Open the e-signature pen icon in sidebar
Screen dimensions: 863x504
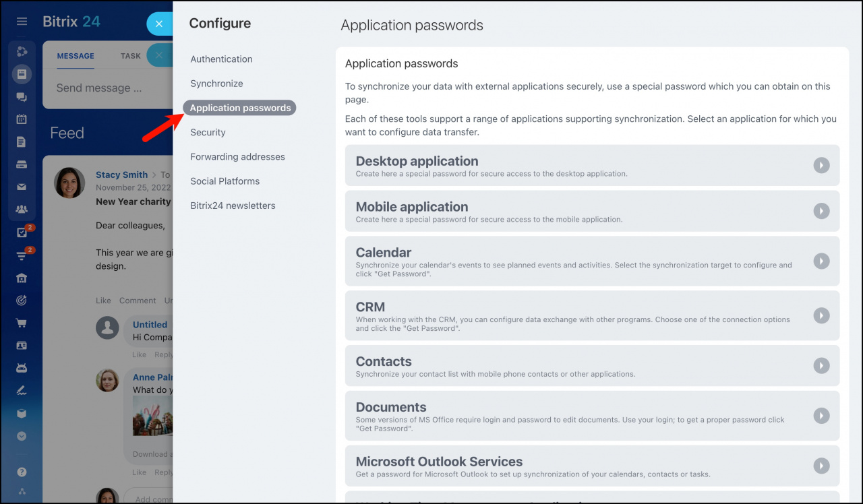pyautogui.click(x=22, y=391)
